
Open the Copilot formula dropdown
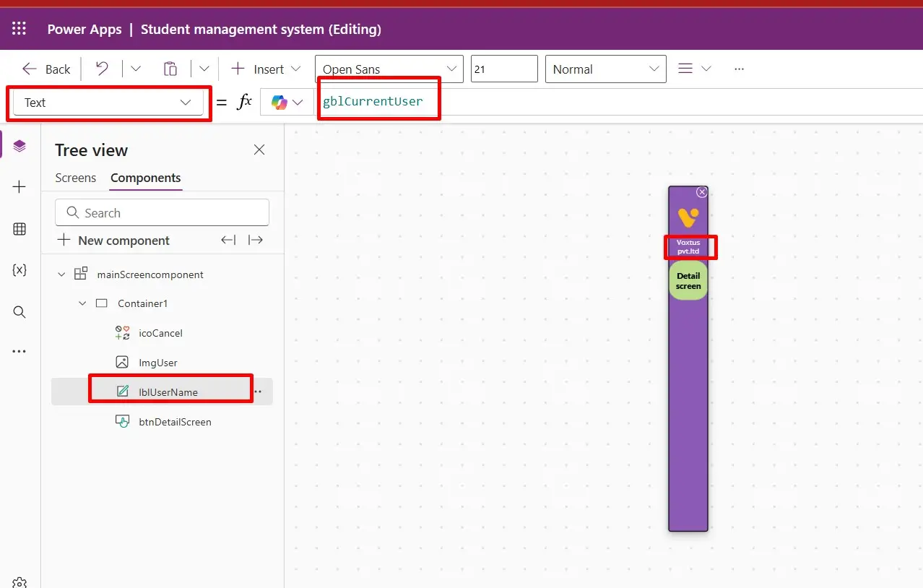[x=287, y=103]
